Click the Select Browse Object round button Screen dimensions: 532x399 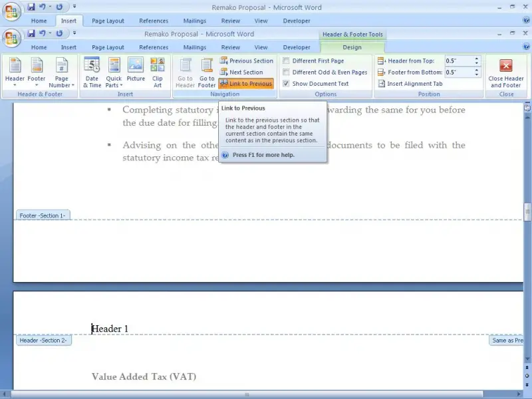527,376
